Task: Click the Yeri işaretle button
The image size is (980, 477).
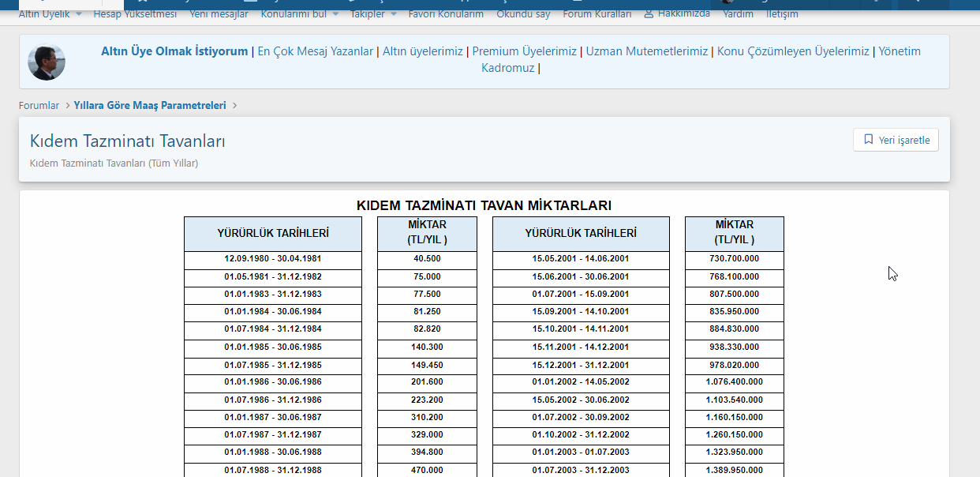Action: [896, 140]
